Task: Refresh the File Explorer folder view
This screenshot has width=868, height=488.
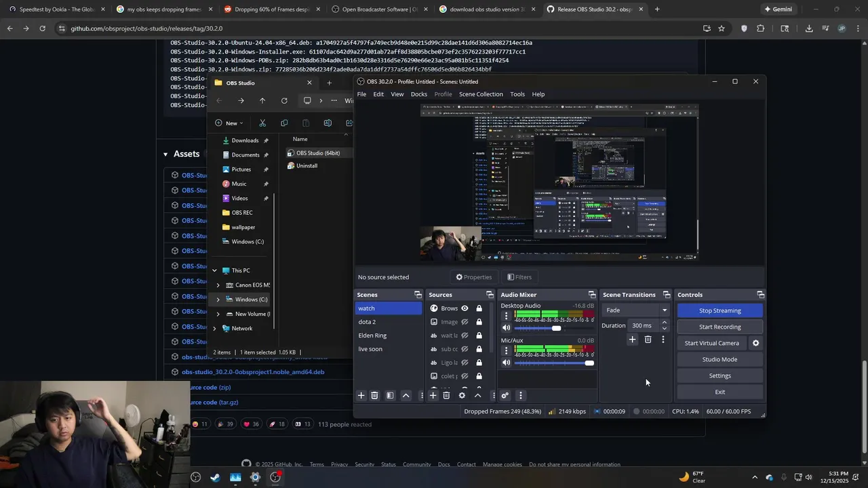Action: [x=284, y=101]
